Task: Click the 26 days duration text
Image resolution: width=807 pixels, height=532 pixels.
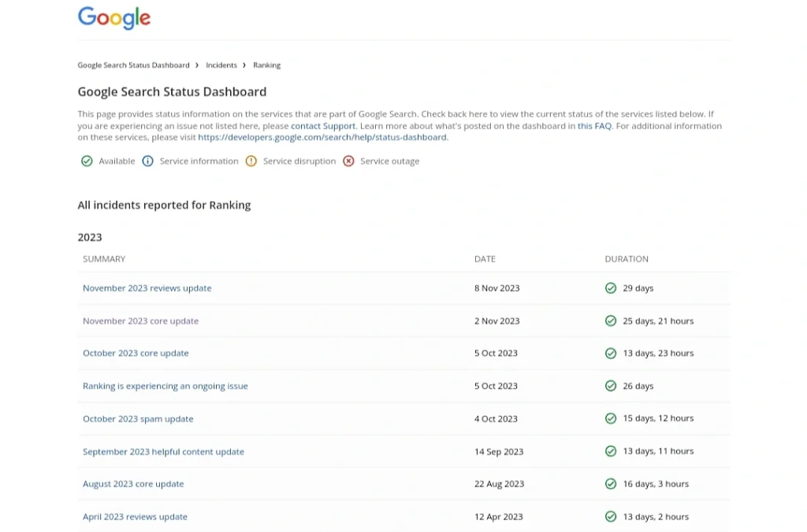Action: 638,386
